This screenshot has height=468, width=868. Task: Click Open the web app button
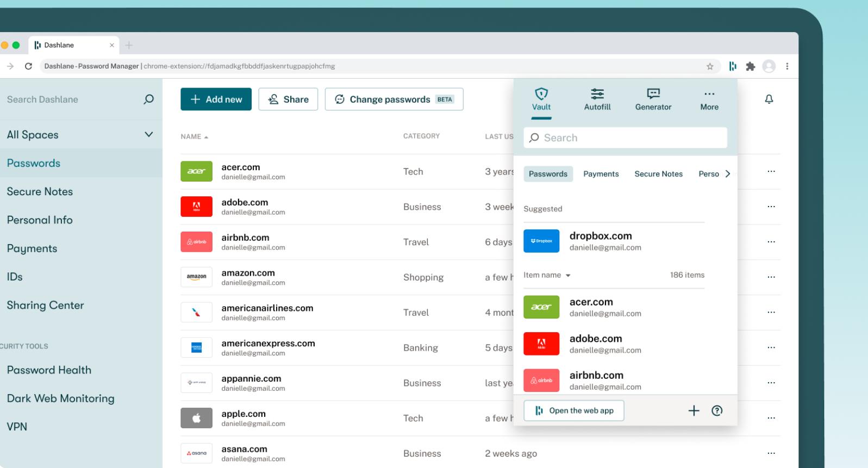574,410
